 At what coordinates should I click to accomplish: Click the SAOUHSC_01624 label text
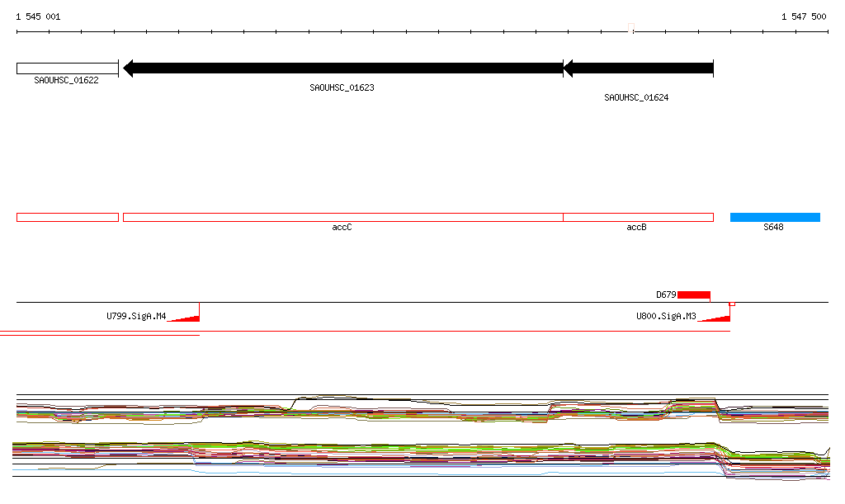pyautogui.click(x=636, y=97)
